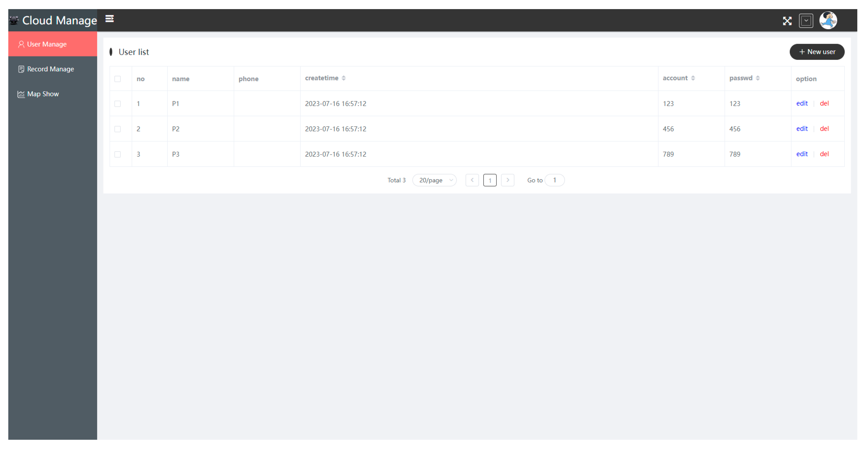The image size is (868, 451).
Task: Go to the previous page arrow
Action: (x=472, y=180)
